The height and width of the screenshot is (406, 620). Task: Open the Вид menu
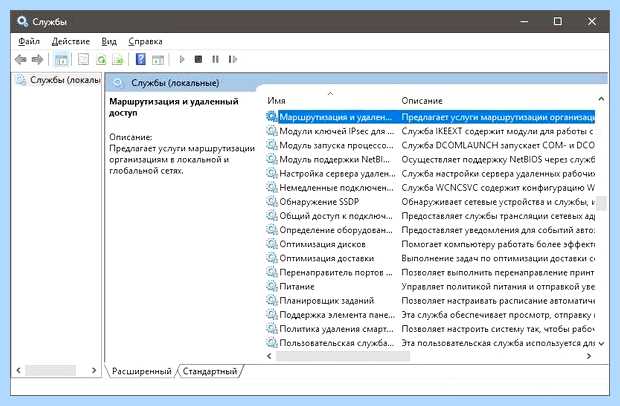[x=109, y=41]
